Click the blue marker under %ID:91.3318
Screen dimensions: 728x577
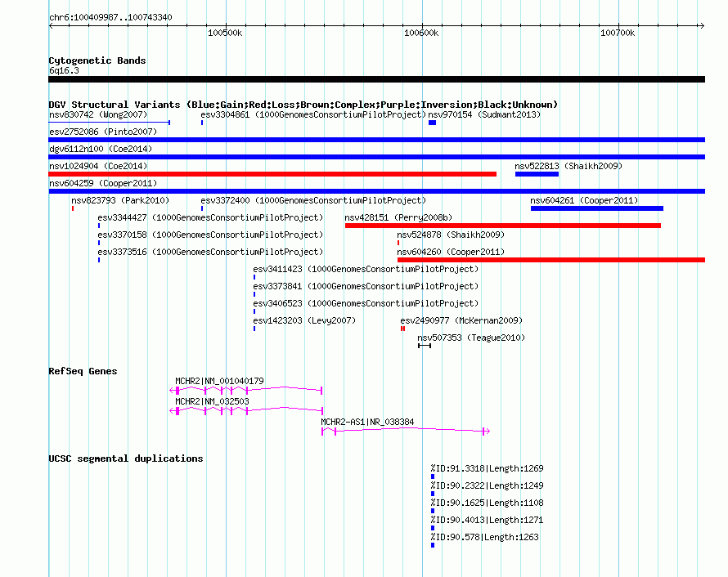pyautogui.click(x=433, y=476)
